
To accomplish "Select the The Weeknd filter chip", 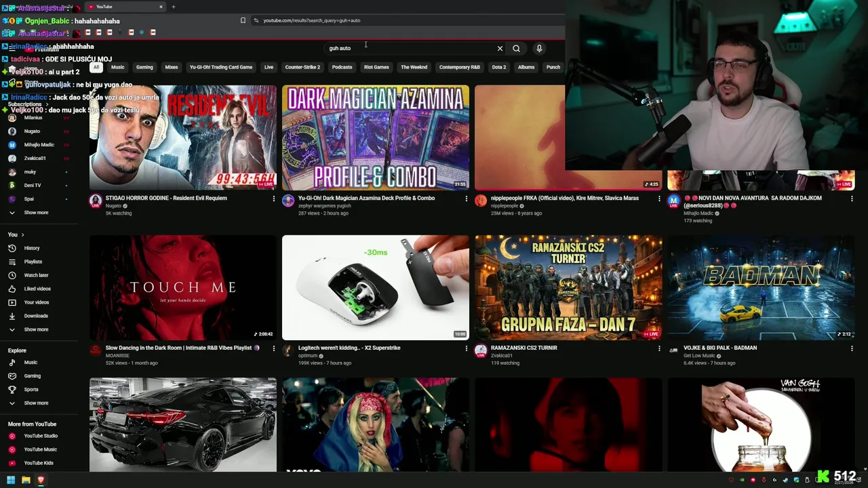I will click(x=414, y=67).
